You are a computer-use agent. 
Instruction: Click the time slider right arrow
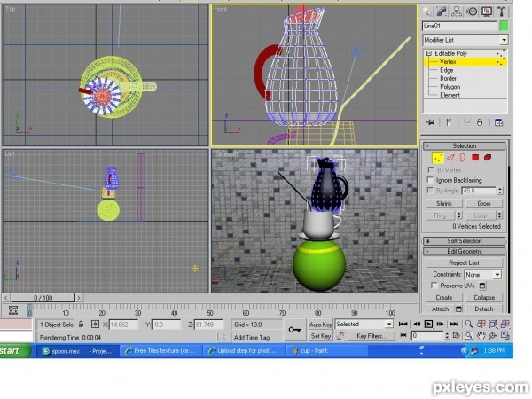pos(79,298)
